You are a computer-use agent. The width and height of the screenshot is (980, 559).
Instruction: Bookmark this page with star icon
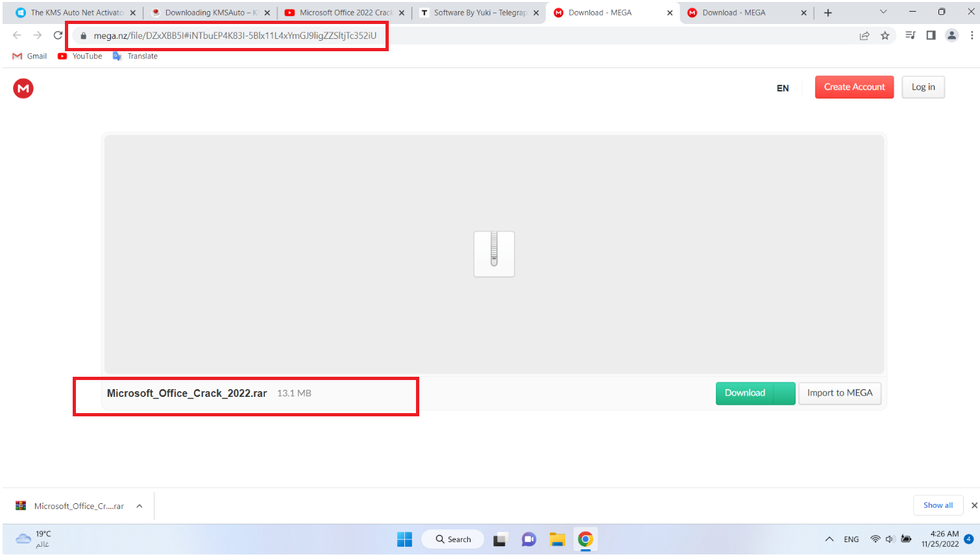pos(885,36)
